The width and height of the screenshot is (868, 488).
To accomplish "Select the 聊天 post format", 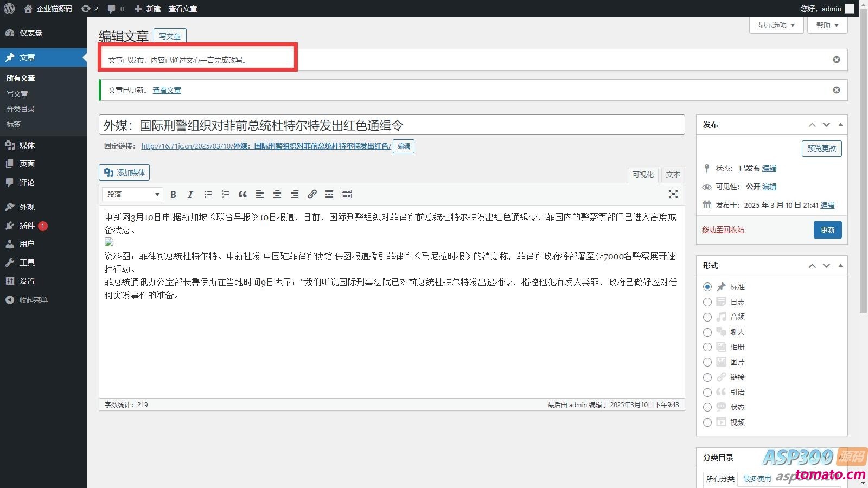I will (707, 332).
